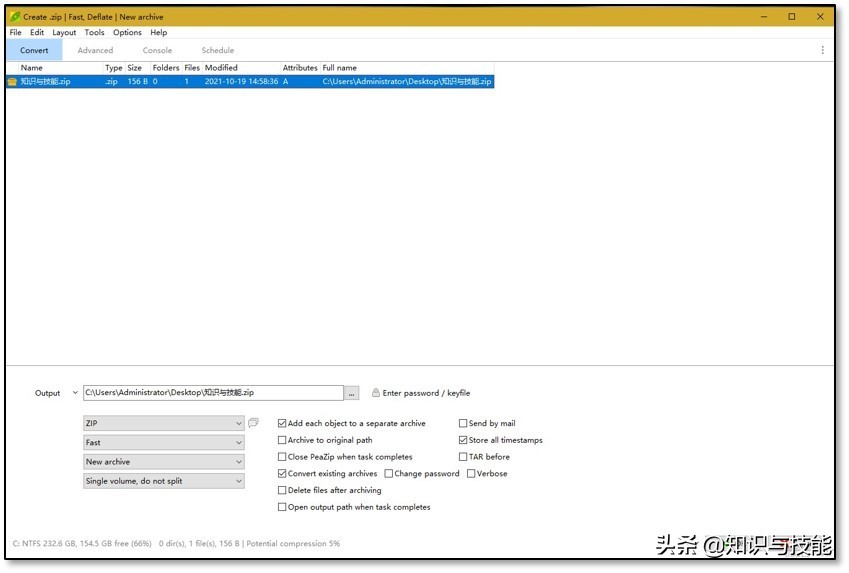Expand Single volume, do not split dropdown

click(164, 481)
